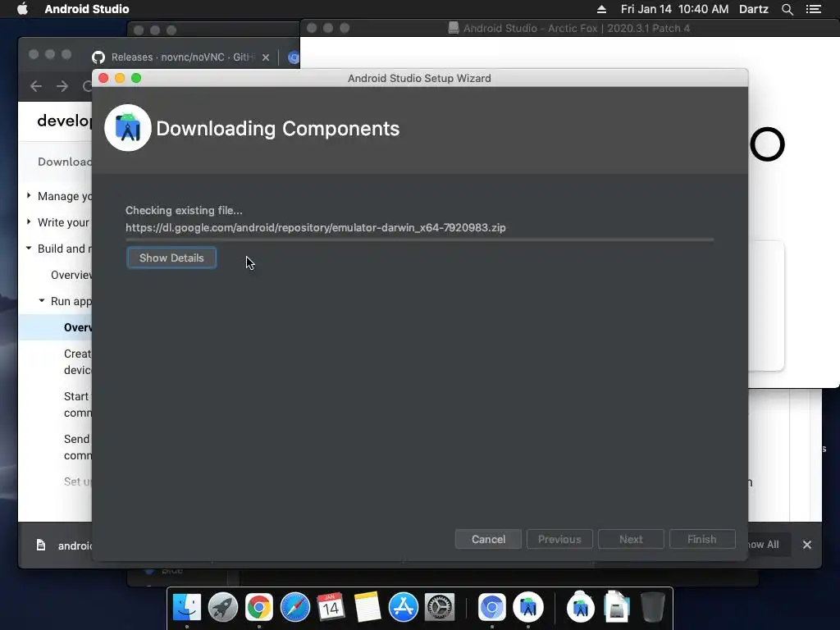Open the Dartz user menu
This screenshot has height=630, width=840.
(753, 9)
